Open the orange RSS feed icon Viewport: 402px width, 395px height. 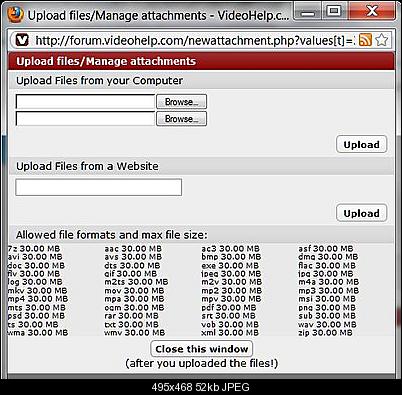[x=365, y=40]
